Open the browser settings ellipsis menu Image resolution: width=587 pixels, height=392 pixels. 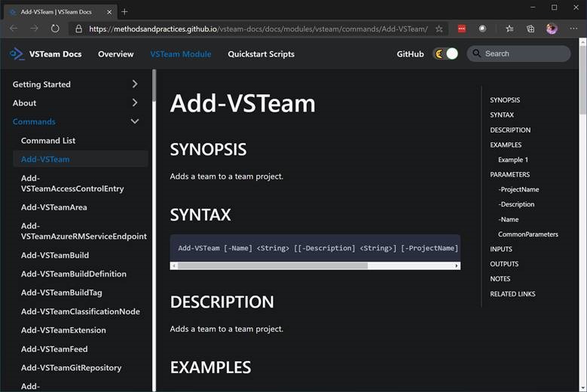tap(573, 29)
